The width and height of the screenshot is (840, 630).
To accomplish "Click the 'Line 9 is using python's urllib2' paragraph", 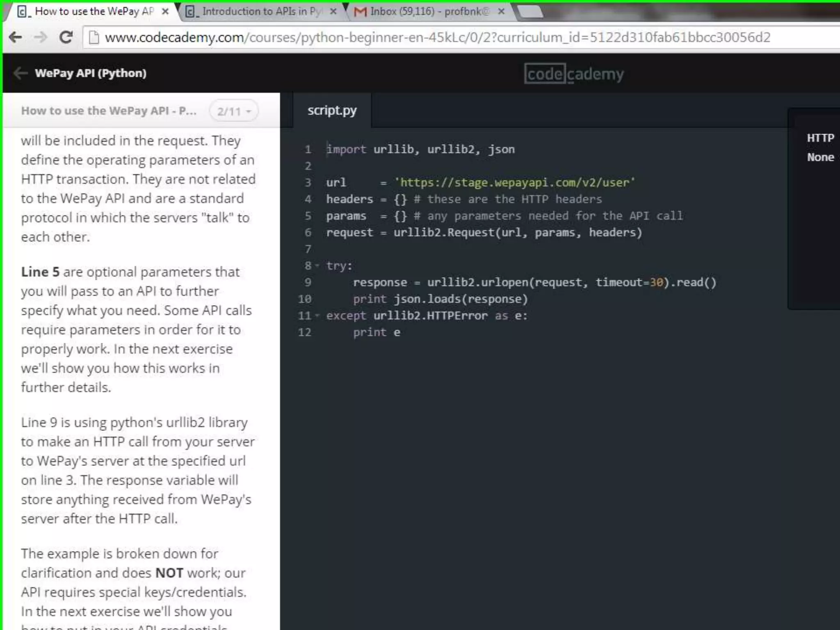I will coord(138,470).
